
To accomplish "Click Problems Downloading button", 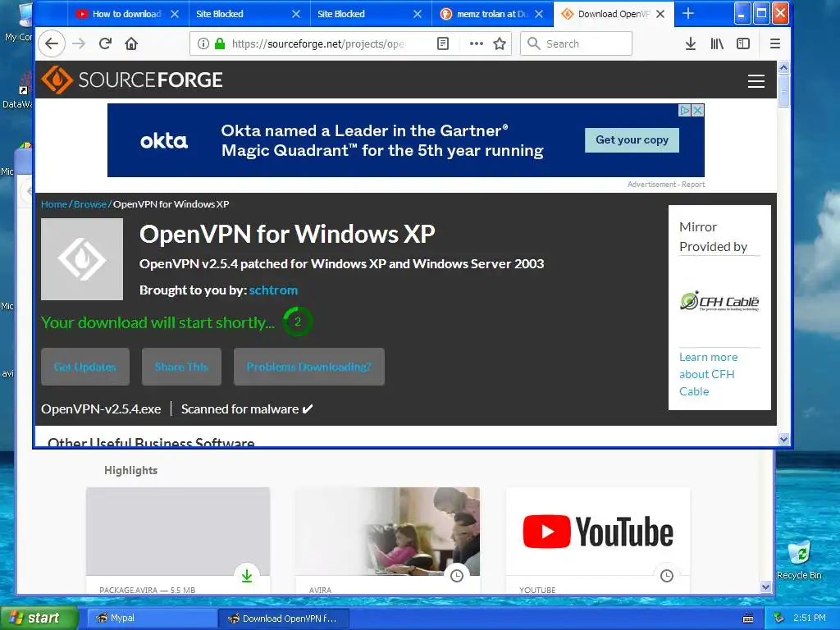I will pos(309,367).
